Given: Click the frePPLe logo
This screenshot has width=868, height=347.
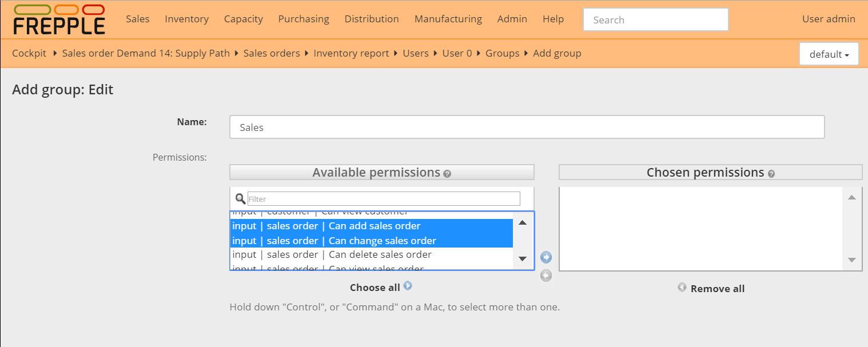Looking at the screenshot, I should [59, 19].
